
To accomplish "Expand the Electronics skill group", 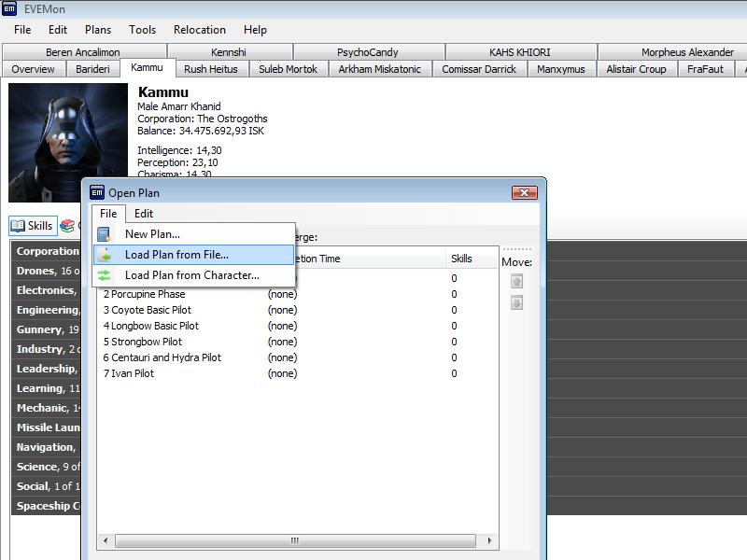I will coord(46,290).
